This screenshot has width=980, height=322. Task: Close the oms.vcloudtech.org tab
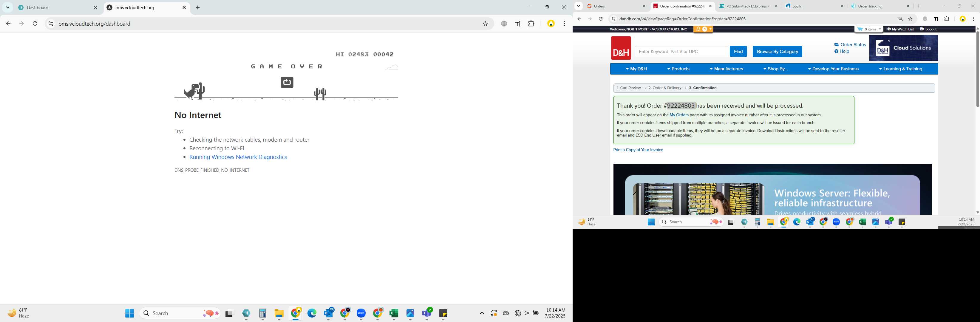point(184,7)
